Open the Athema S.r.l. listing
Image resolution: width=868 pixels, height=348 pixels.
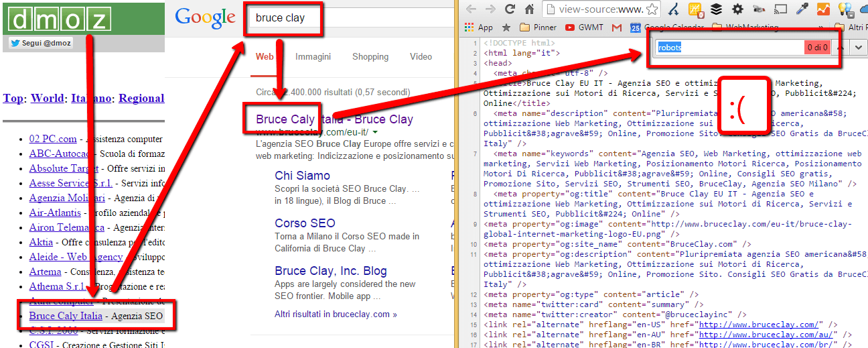tap(59, 286)
